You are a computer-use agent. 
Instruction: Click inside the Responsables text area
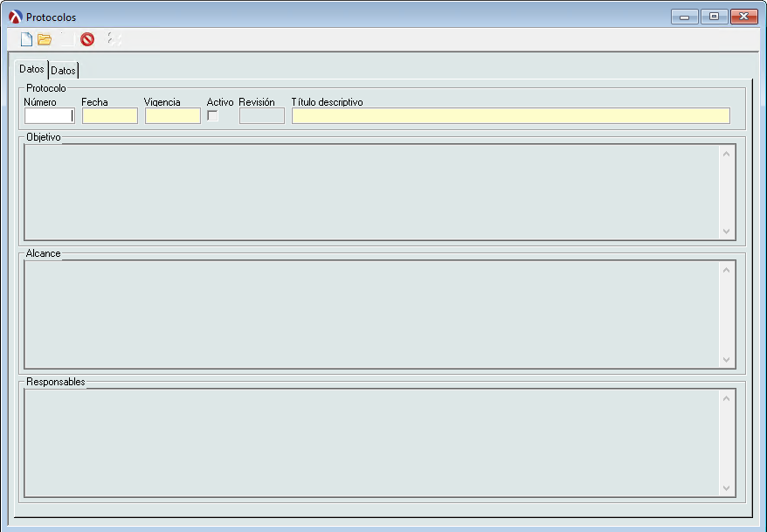click(x=371, y=442)
